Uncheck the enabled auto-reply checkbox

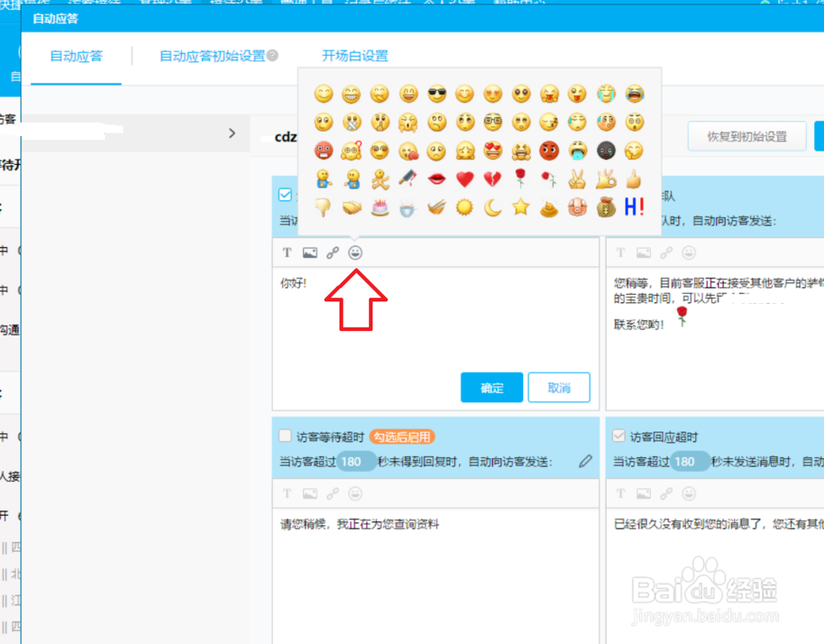(284, 195)
